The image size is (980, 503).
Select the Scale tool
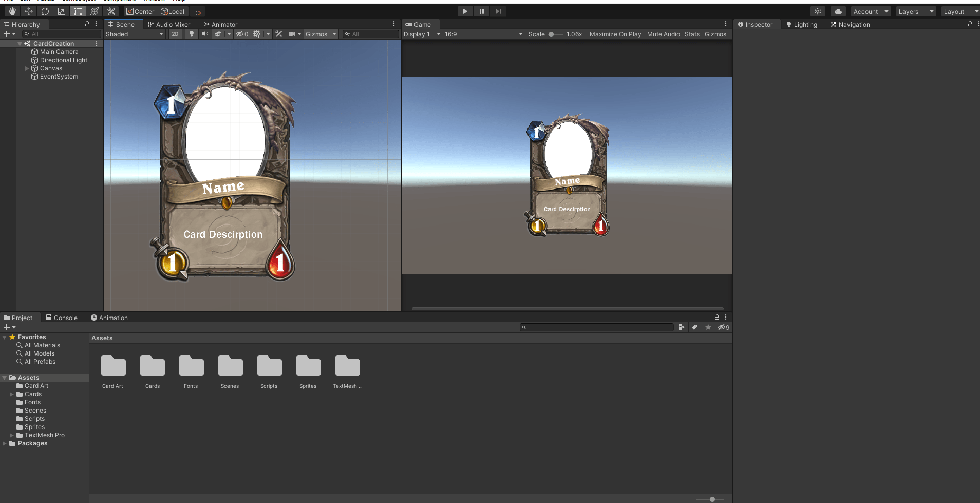point(62,11)
